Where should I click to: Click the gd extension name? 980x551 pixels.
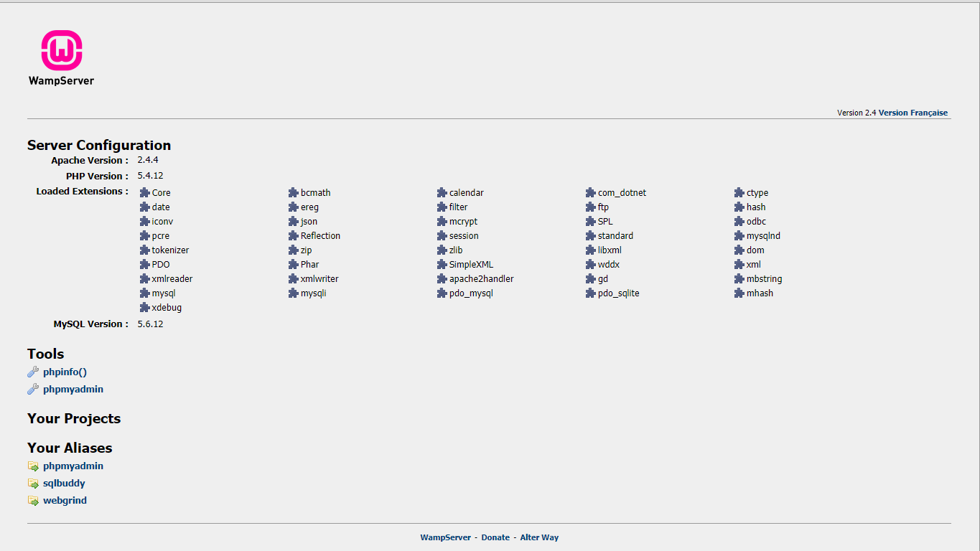click(x=603, y=279)
